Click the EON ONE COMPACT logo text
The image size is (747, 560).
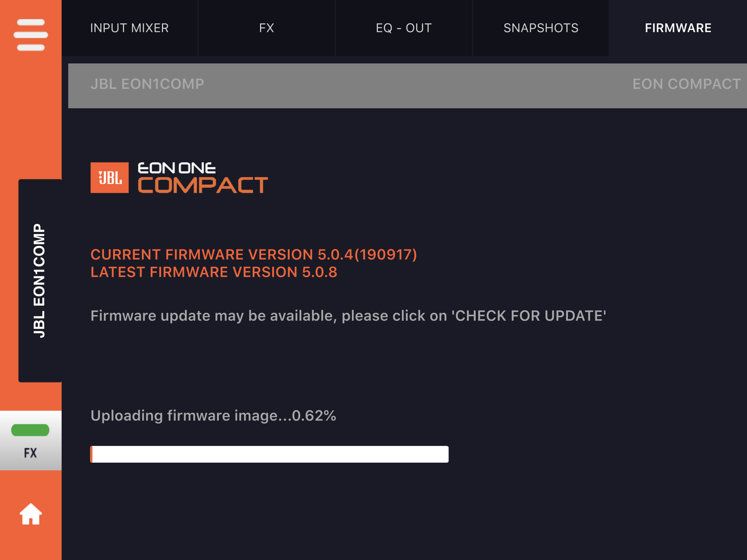click(x=203, y=178)
